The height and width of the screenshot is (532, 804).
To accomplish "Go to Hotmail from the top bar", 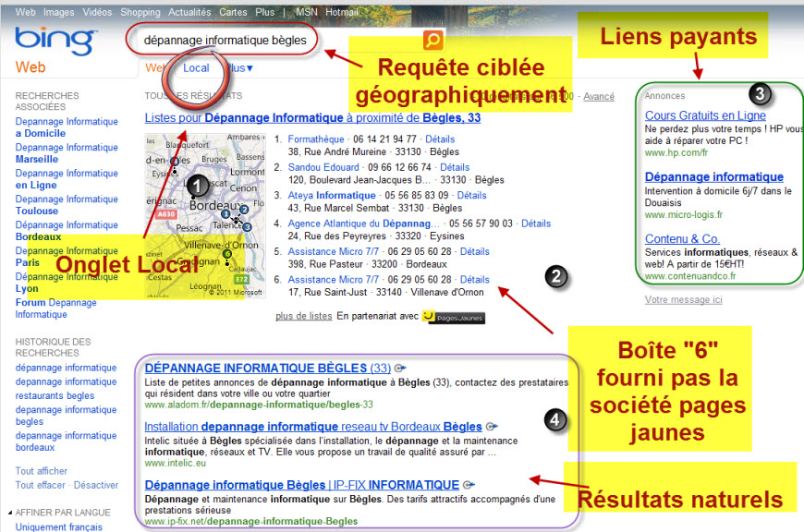I will 342,12.
